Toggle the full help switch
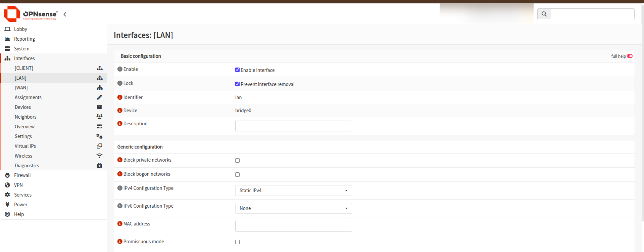 tap(630, 56)
